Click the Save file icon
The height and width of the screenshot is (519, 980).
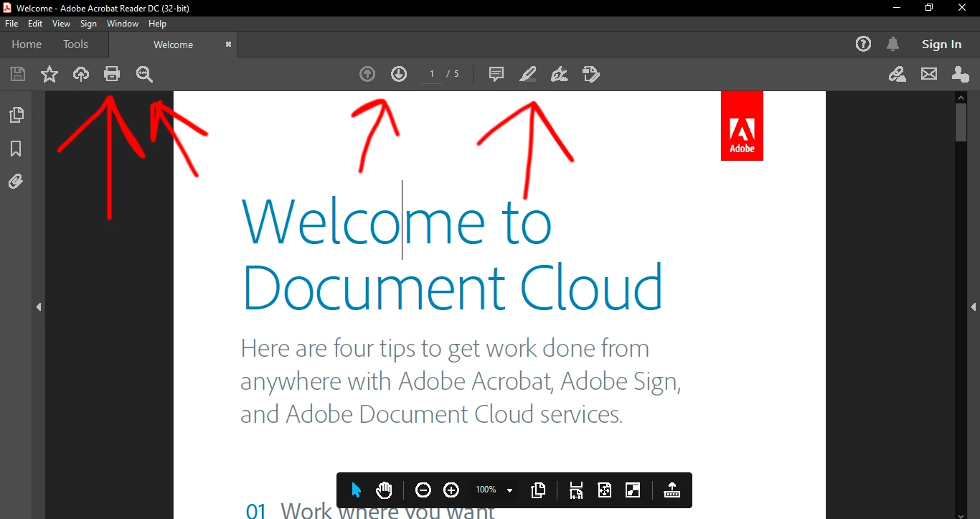click(18, 74)
